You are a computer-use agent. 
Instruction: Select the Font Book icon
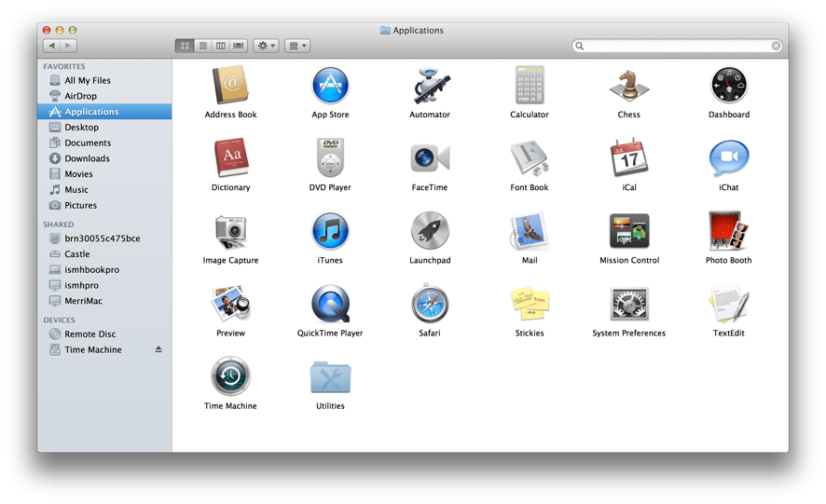(530, 158)
